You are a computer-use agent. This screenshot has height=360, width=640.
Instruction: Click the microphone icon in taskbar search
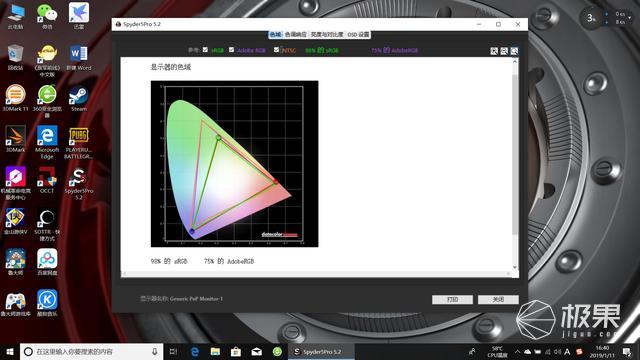[x=155, y=351]
